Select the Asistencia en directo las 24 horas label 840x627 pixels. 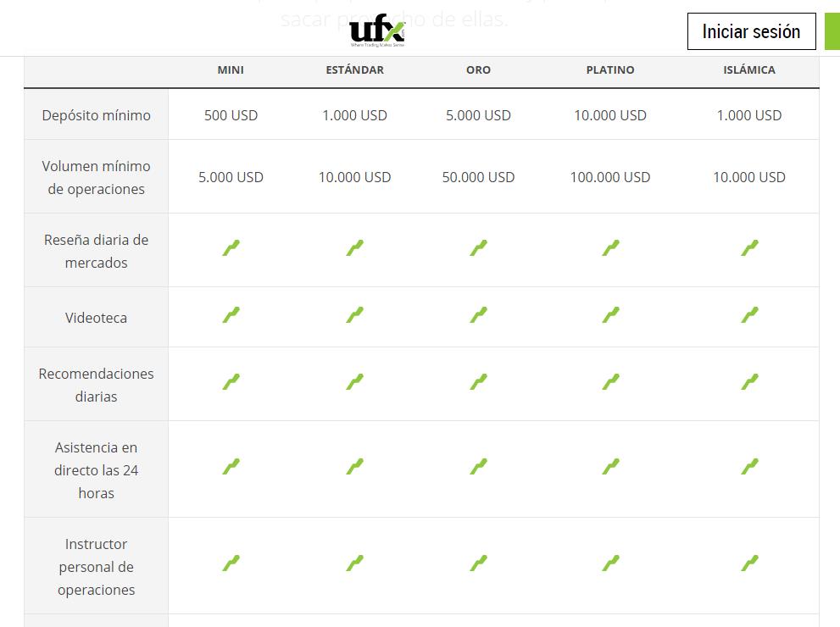[x=96, y=469]
